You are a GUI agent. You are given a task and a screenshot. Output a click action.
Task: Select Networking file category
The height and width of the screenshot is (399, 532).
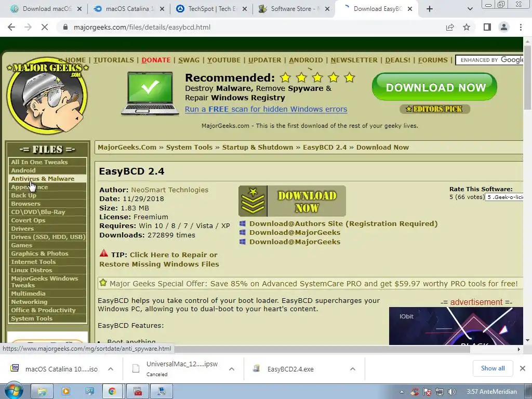47,302
